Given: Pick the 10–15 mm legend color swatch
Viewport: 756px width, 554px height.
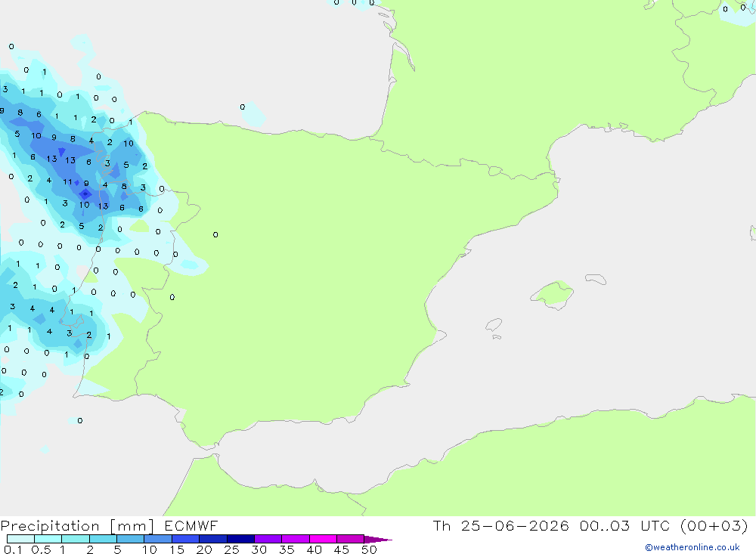Looking at the screenshot, I should pos(158,539).
